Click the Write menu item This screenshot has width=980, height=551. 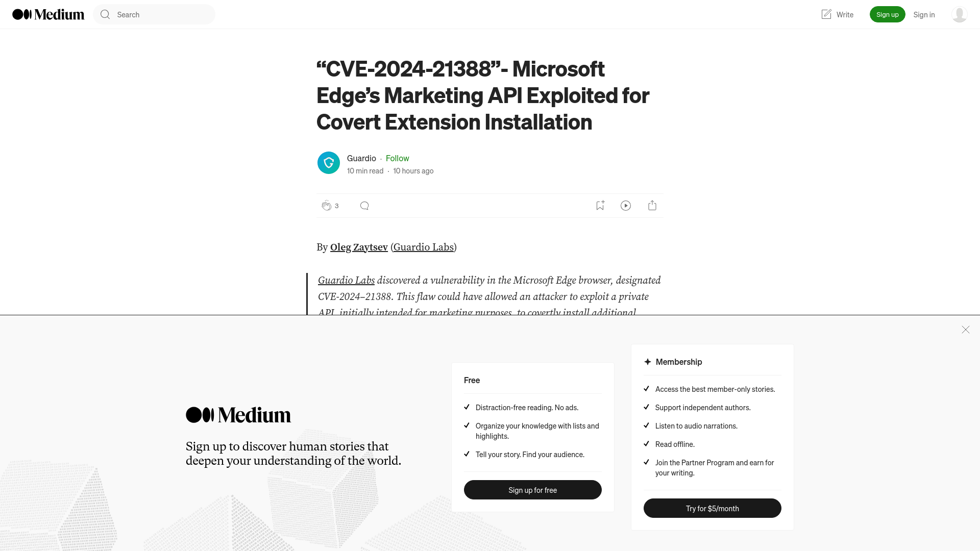coord(837,14)
